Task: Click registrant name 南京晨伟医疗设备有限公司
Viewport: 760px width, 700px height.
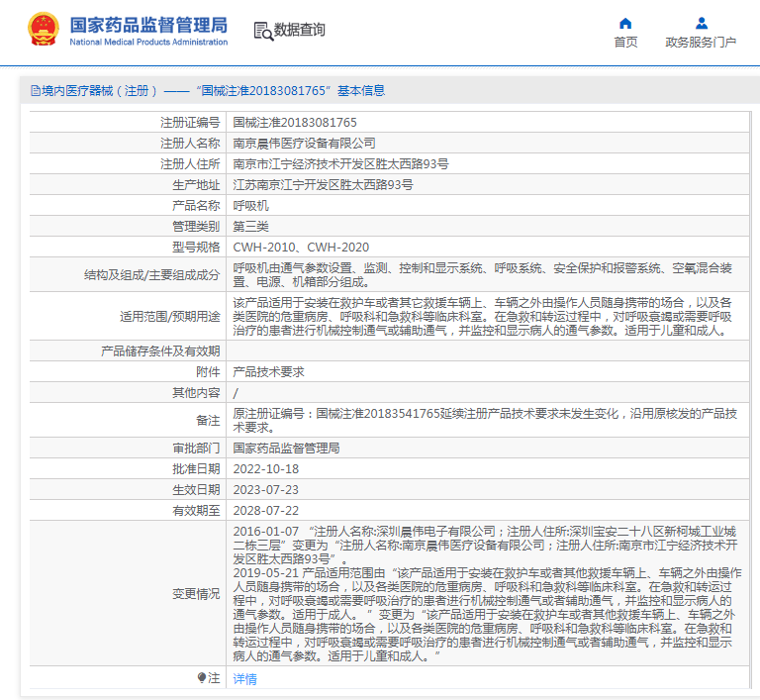Action: (x=304, y=143)
